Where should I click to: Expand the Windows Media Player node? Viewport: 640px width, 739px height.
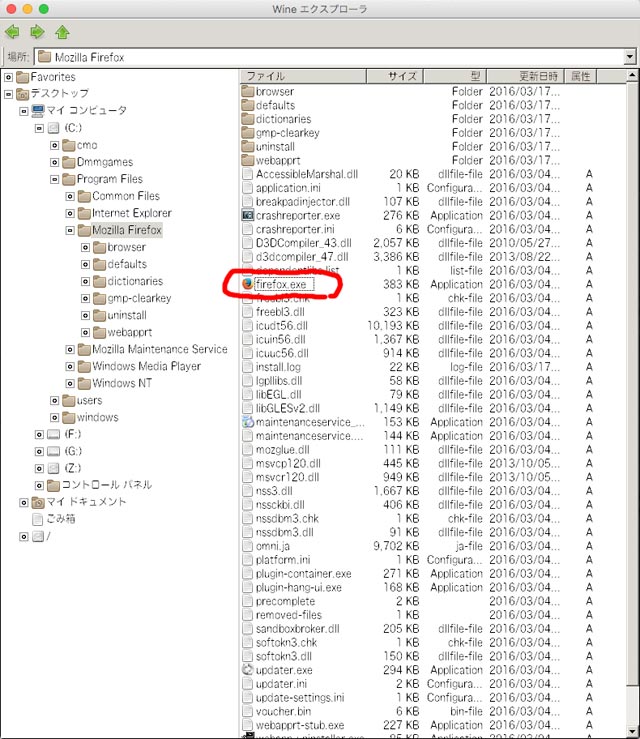70,366
